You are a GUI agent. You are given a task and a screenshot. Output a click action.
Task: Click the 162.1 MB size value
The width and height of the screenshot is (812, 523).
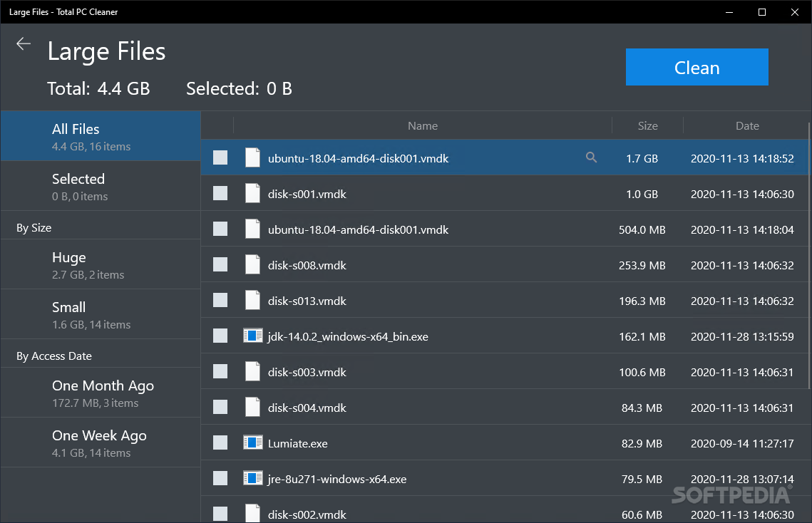click(642, 337)
